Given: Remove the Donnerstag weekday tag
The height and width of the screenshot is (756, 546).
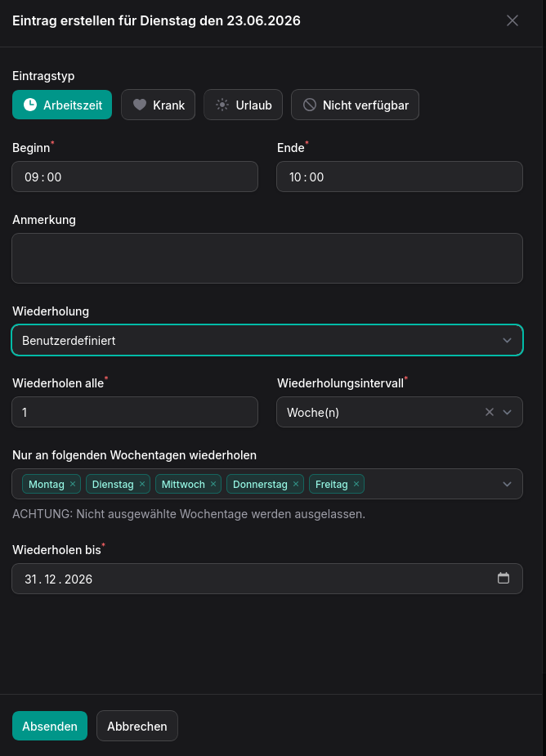Looking at the screenshot, I should [296, 484].
